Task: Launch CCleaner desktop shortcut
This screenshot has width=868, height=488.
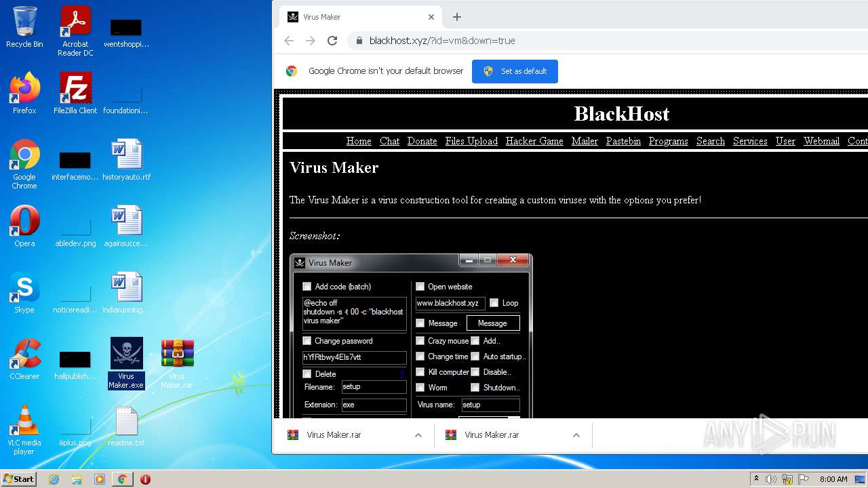Action: click(x=24, y=359)
